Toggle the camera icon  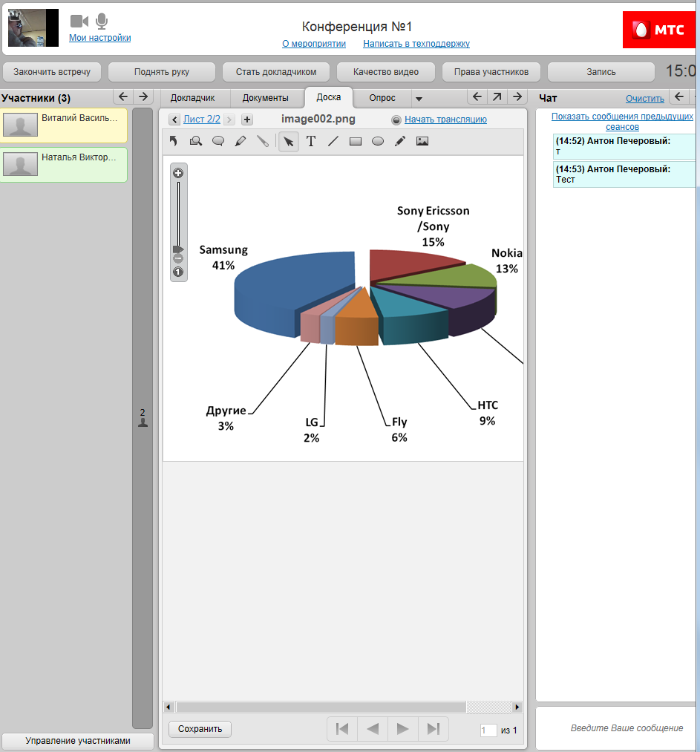(x=79, y=21)
